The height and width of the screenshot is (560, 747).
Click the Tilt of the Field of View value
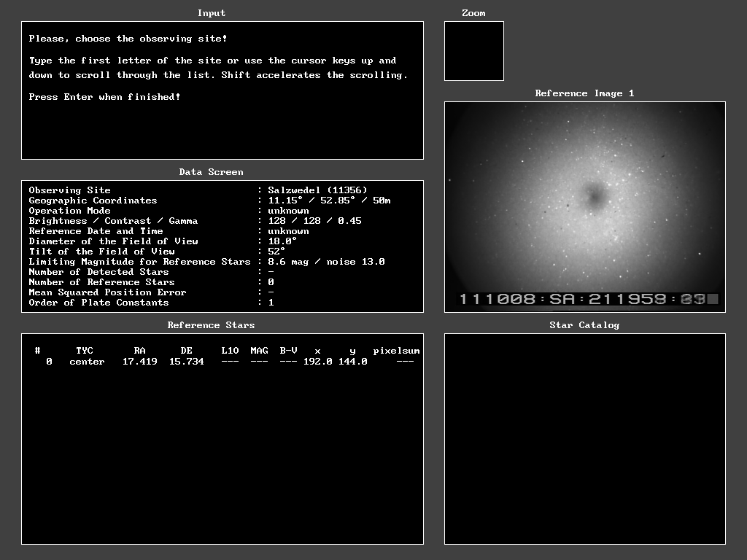[276, 252]
